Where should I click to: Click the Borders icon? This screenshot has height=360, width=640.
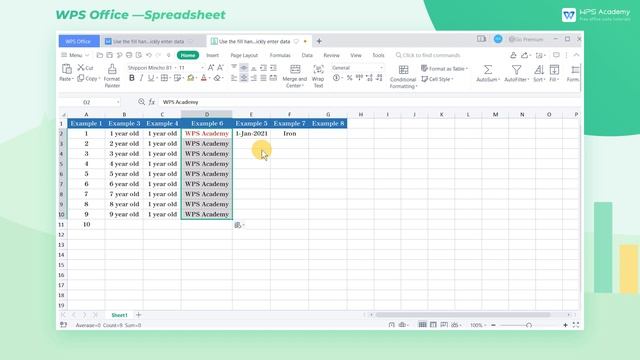coord(164,78)
